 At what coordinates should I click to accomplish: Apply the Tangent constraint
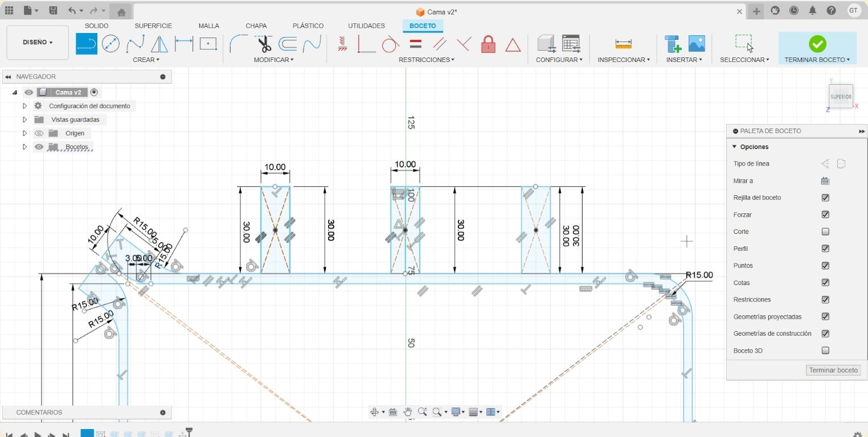point(390,44)
